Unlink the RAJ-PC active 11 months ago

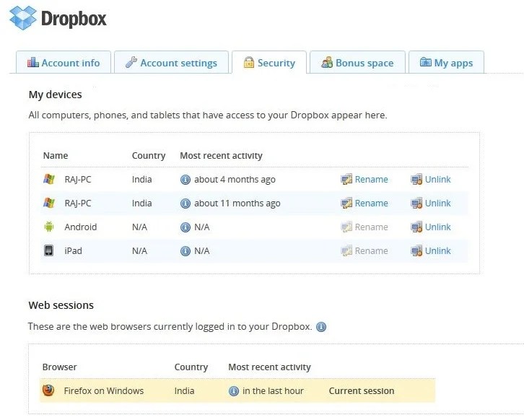[x=438, y=204]
